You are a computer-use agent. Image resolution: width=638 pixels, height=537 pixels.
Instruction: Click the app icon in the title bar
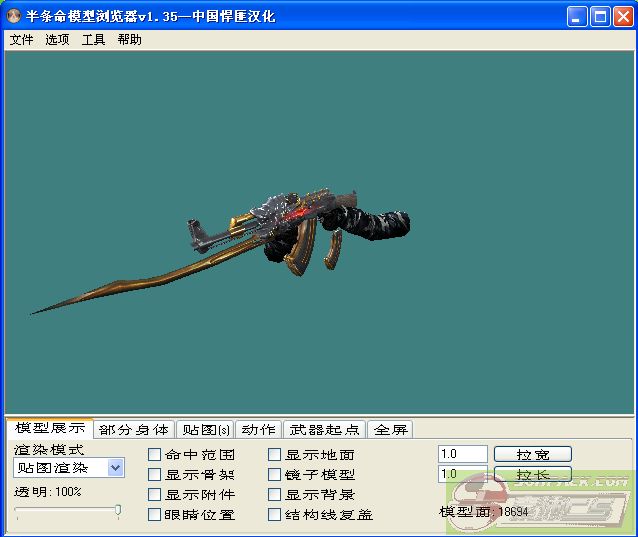point(14,16)
